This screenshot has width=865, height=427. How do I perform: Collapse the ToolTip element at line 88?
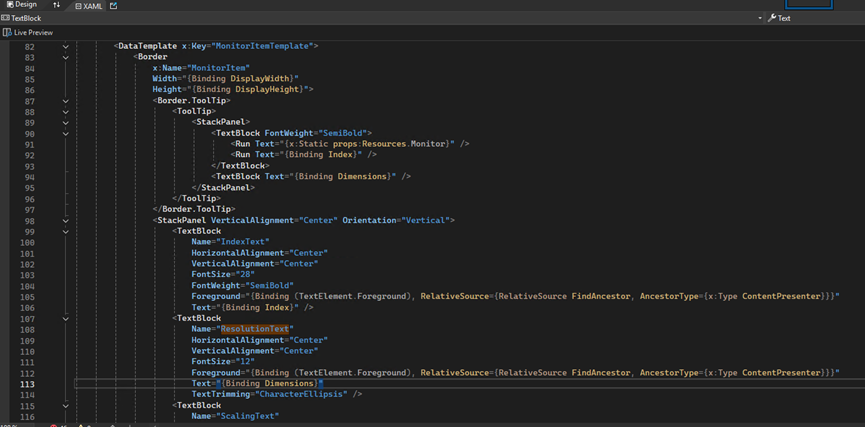tap(66, 112)
